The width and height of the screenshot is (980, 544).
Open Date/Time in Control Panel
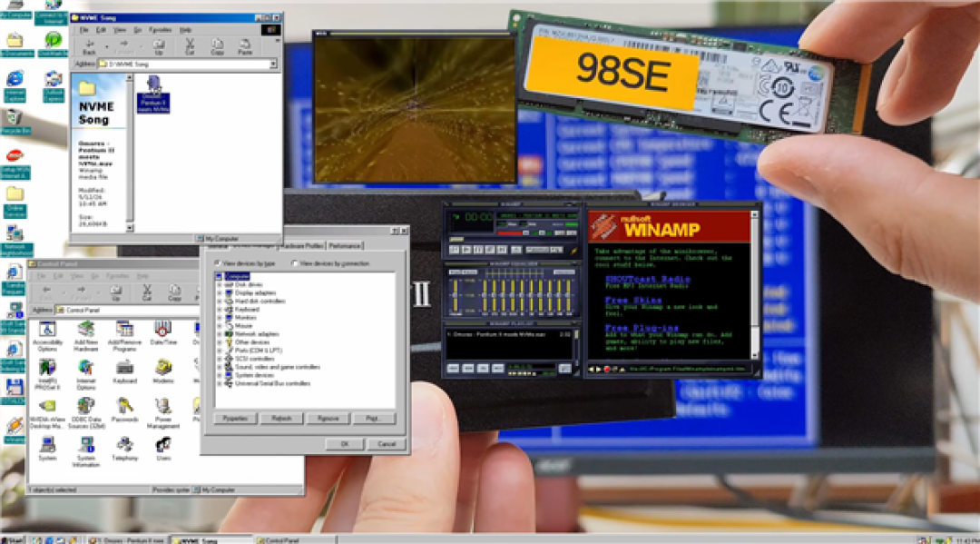pyautogui.click(x=163, y=332)
